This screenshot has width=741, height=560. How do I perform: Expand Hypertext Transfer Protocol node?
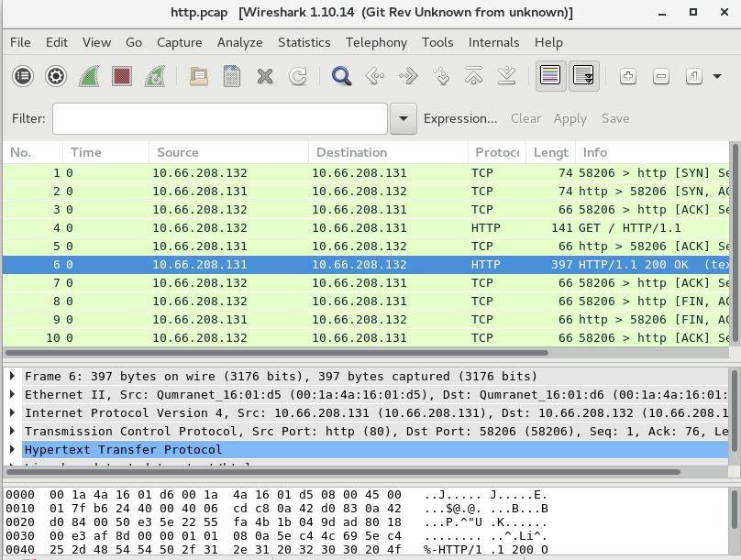click(12, 449)
